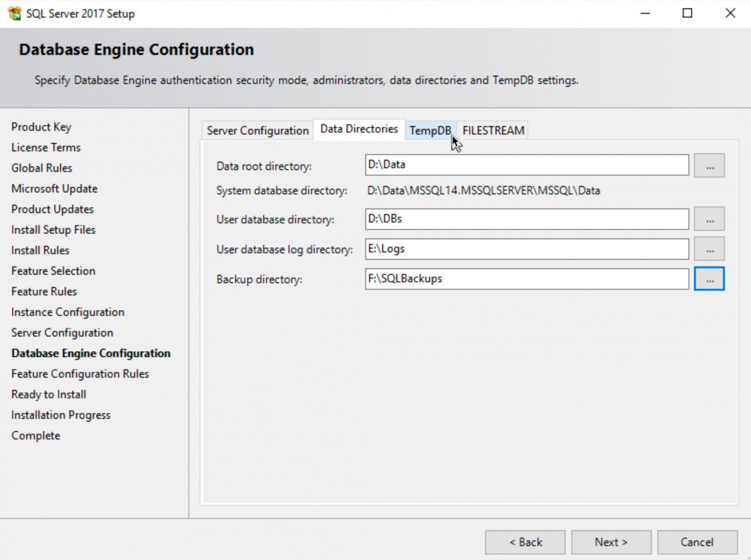Close the SQL Server 2017 Setup window
This screenshot has width=751, height=560.
pyautogui.click(x=729, y=13)
